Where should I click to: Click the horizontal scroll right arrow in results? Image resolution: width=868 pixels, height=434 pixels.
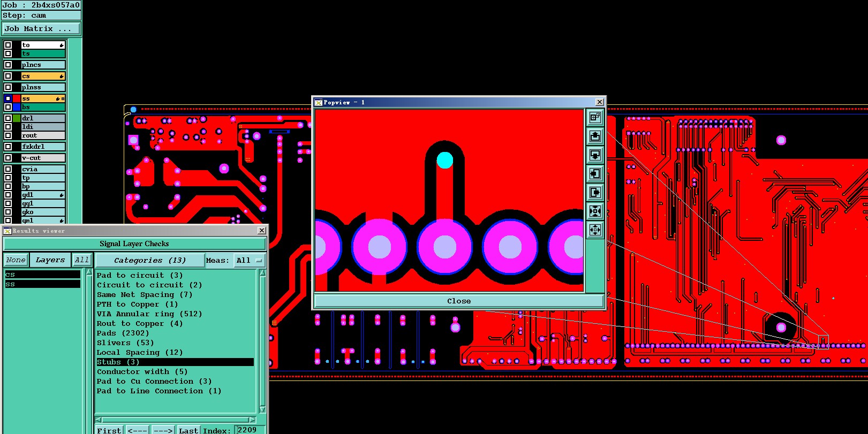(x=252, y=420)
